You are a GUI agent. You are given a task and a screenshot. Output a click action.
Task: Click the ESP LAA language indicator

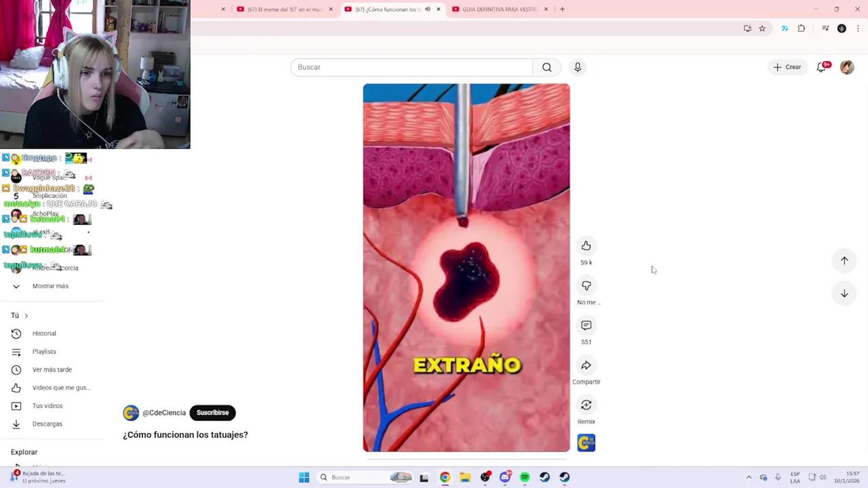pos(795,477)
